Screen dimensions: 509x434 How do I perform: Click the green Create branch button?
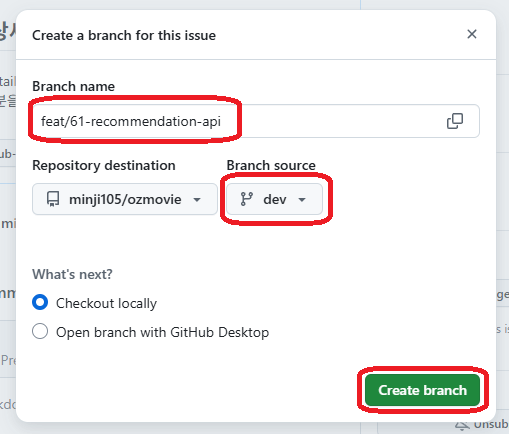point(422,390)
